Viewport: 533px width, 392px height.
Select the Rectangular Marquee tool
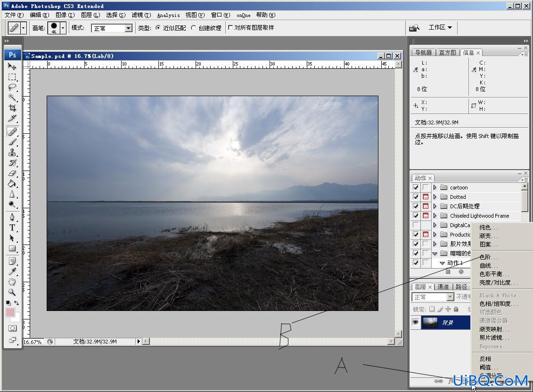12,77
